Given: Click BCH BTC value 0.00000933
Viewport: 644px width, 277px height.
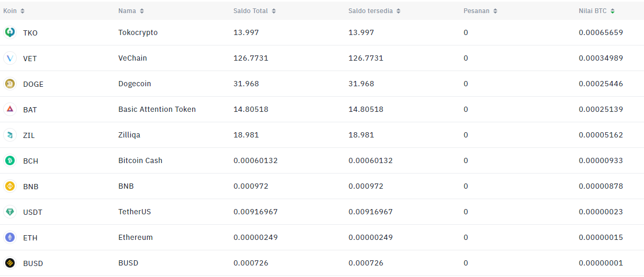Looking at the screenshot, I should point(601,160).
